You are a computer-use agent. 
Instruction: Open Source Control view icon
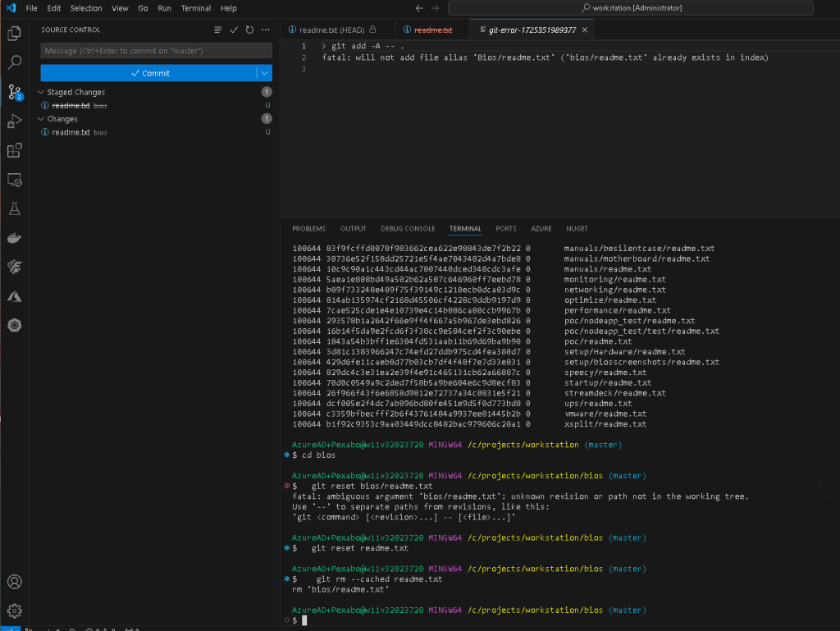(15, 92)
